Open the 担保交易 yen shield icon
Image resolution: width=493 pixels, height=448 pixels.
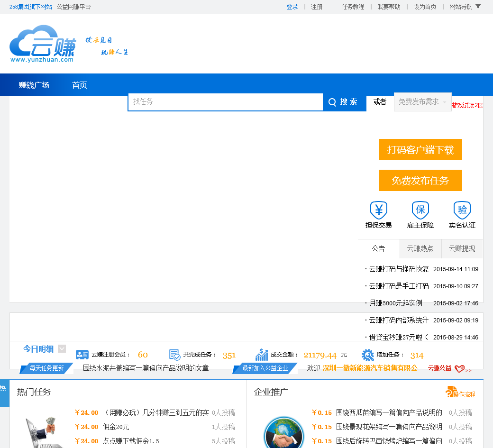379,210
